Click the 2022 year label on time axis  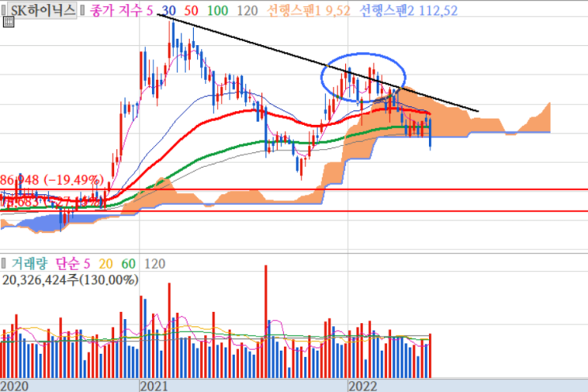(362, 386)
